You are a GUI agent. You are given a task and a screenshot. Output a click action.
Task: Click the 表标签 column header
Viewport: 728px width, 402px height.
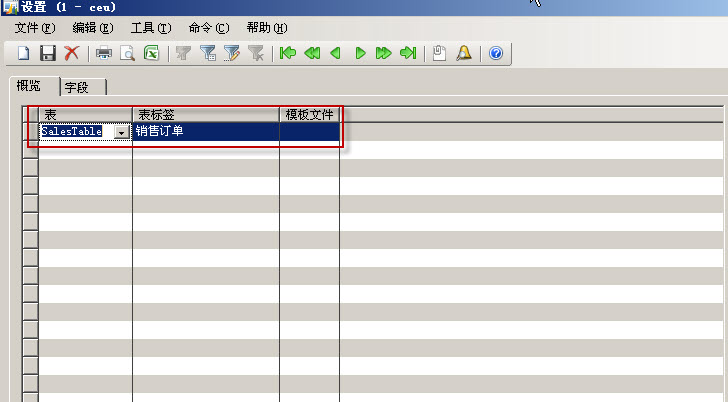(x=206, y=115)
